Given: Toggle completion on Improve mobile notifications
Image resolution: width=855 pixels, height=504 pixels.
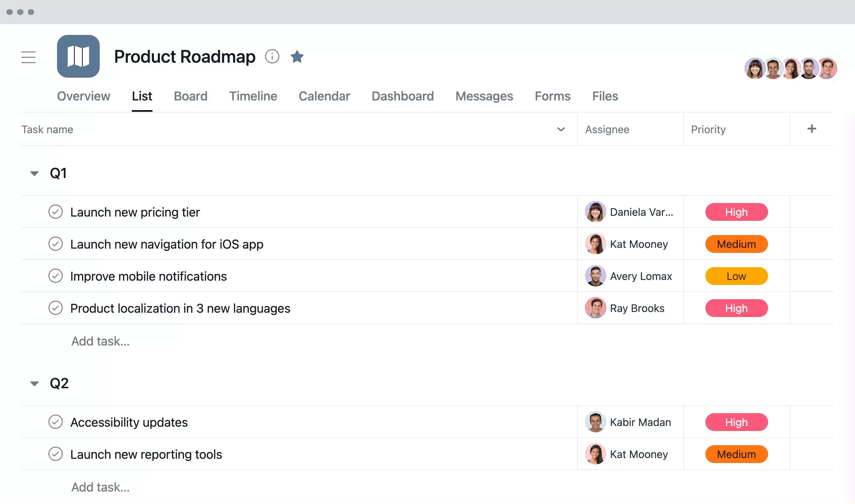Looking at the screenshot, I should pos(56,275).
